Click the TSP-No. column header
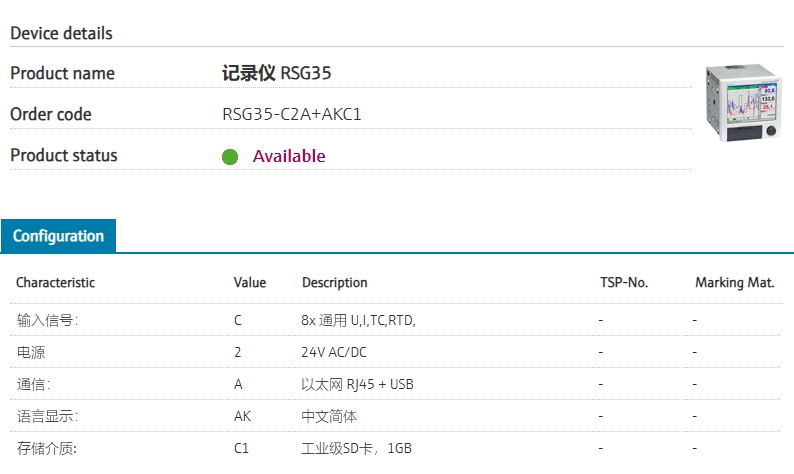 (624, 282)
